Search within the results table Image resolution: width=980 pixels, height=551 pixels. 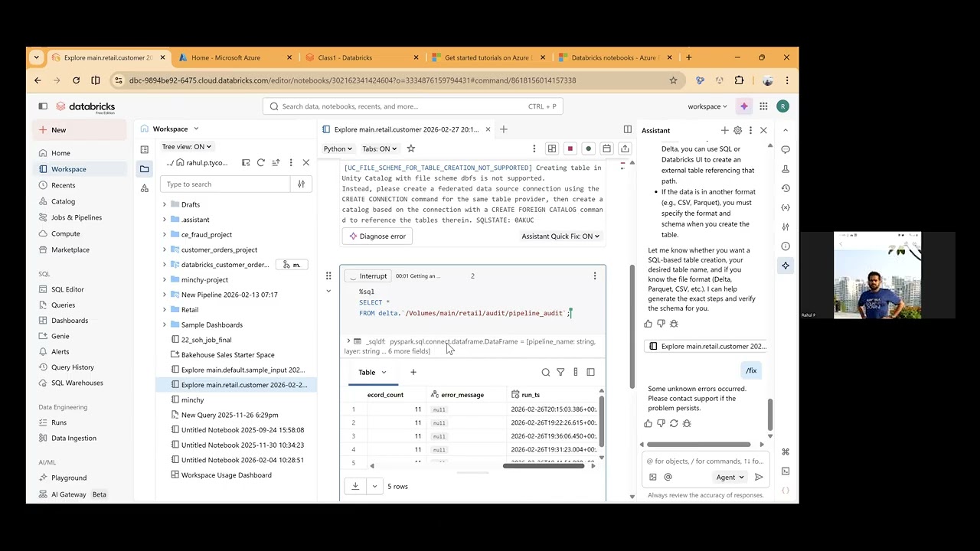(546, 372)
